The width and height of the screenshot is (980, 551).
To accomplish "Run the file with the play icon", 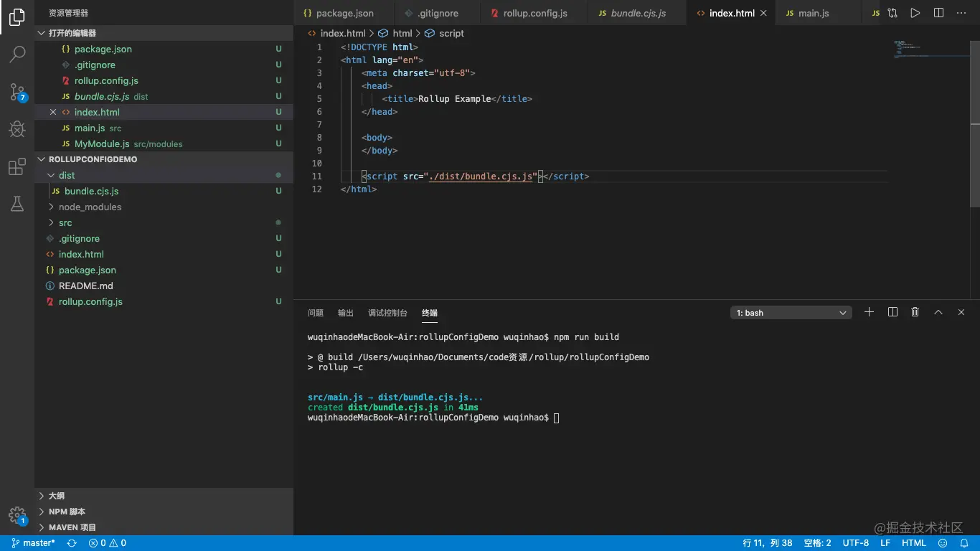I will tap(915, 13).
